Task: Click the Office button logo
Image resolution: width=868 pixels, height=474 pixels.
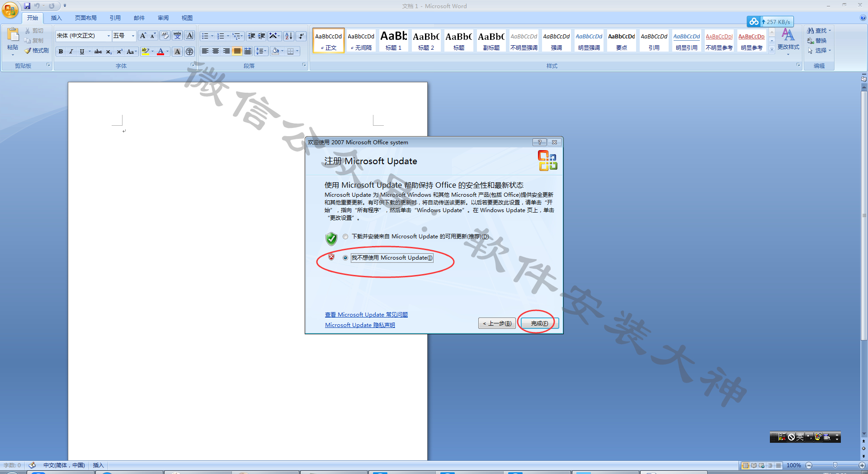Action: click(10, 9)
